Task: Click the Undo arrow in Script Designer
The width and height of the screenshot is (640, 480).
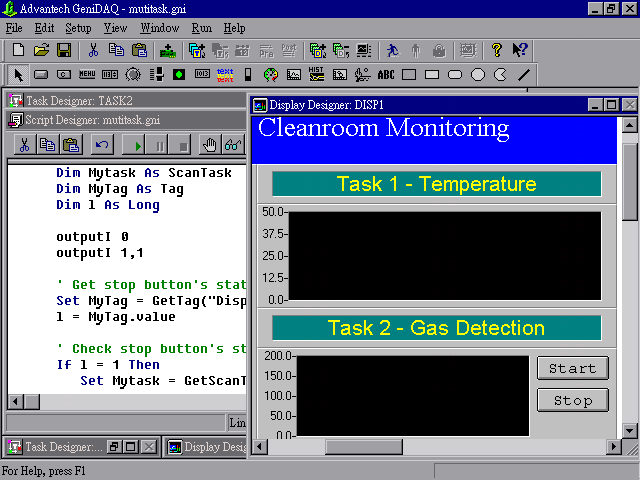Action: click(x=100, y=145)
